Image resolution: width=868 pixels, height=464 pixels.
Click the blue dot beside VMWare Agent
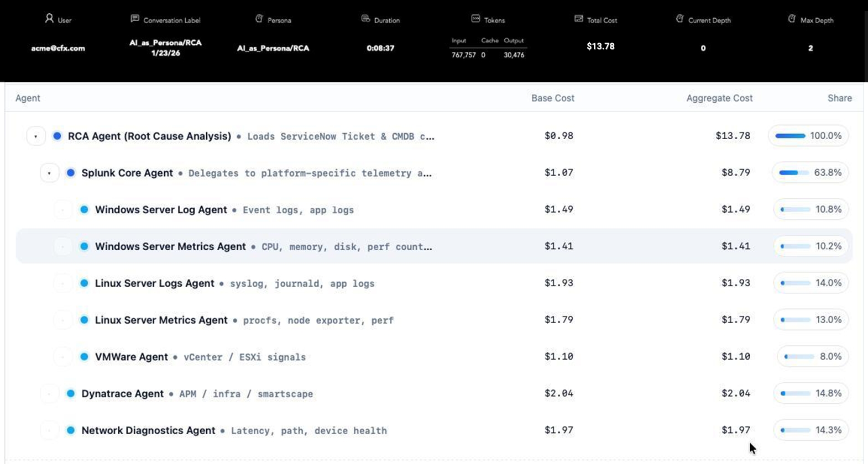[84, 357]
